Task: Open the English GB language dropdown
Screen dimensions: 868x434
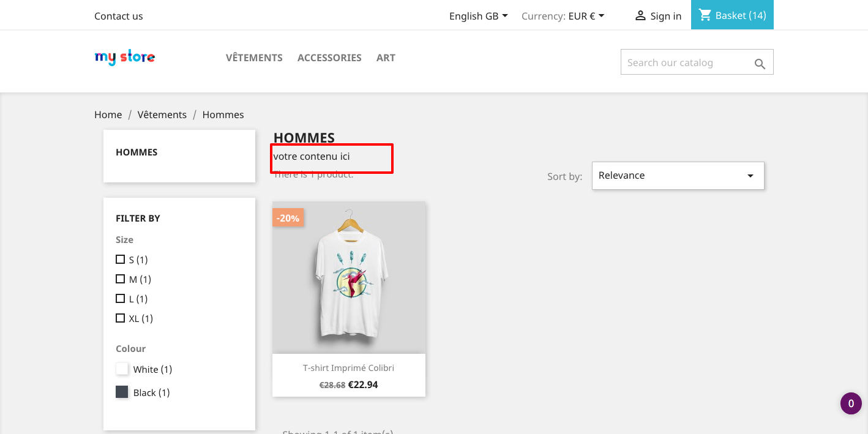Action: 479,16
